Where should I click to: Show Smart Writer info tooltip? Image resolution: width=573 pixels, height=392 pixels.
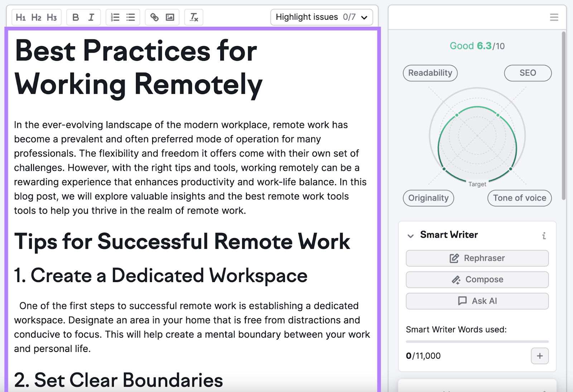[x=544, y=236]
